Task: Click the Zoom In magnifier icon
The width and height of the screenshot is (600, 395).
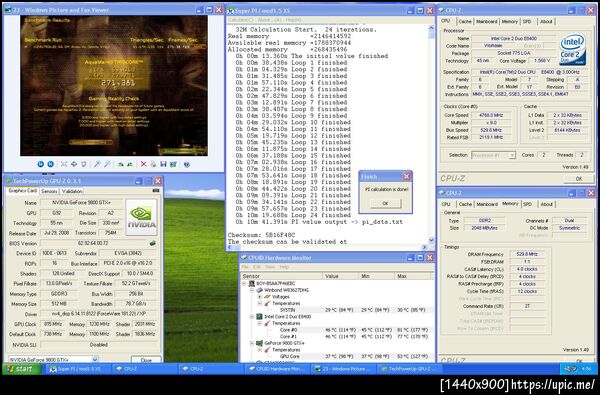Action: [x=97, y=164]
